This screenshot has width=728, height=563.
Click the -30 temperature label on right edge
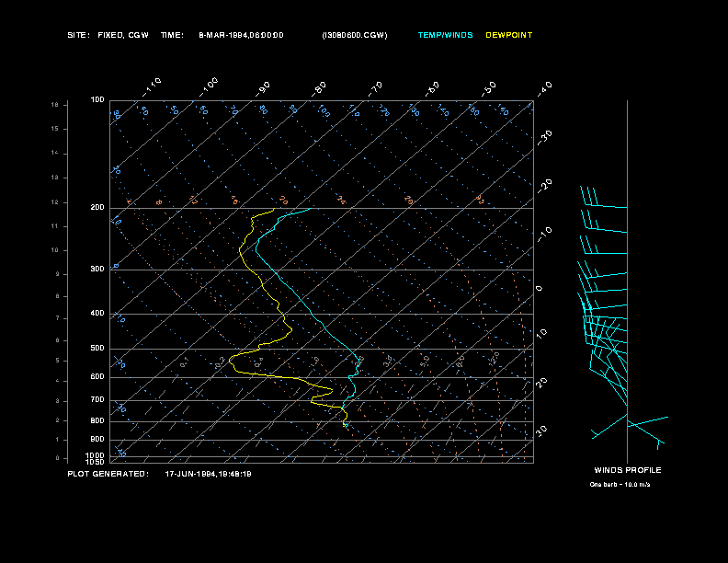click(x=544, y=138)
